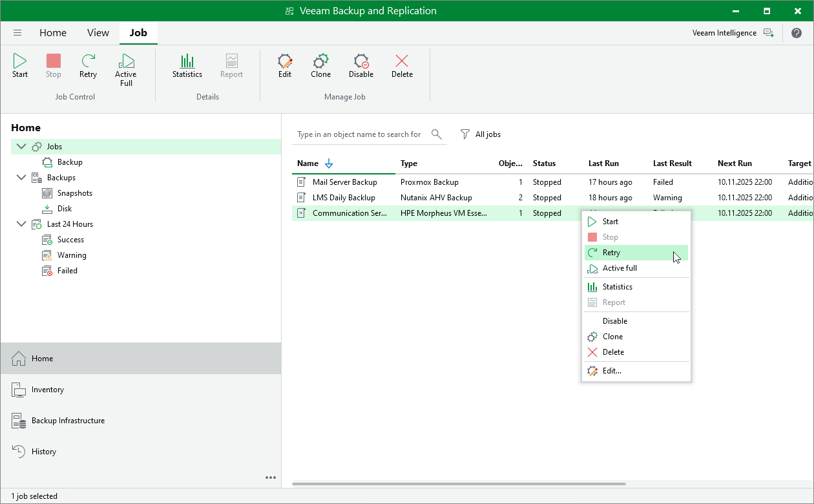The image size is (814, 504).
Task: Click the help question mark icon
Action: click(796, 33)
